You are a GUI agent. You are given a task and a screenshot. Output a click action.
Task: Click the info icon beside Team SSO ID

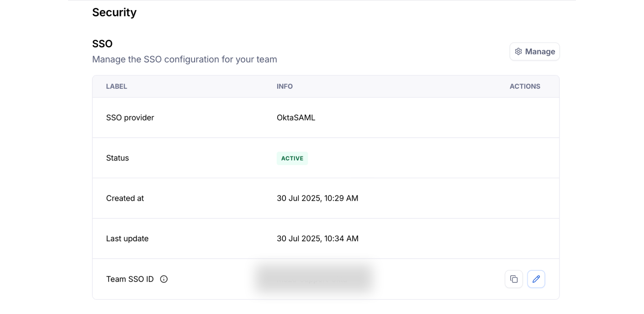[164, 279]
